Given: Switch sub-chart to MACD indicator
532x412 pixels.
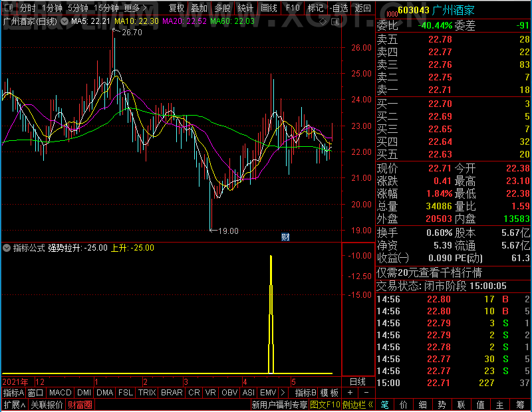Looking at the screenshot, I should click(x=61, y=393).
